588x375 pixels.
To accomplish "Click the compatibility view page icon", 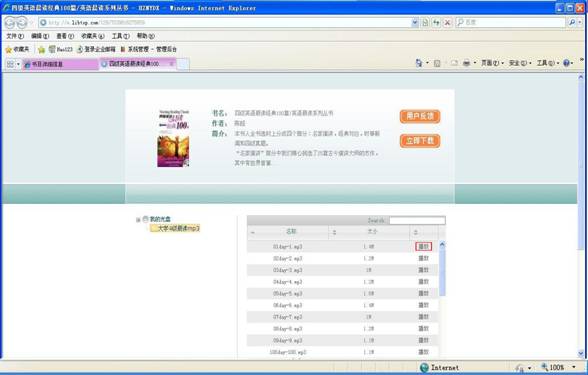I will click(x=425, y=23).
